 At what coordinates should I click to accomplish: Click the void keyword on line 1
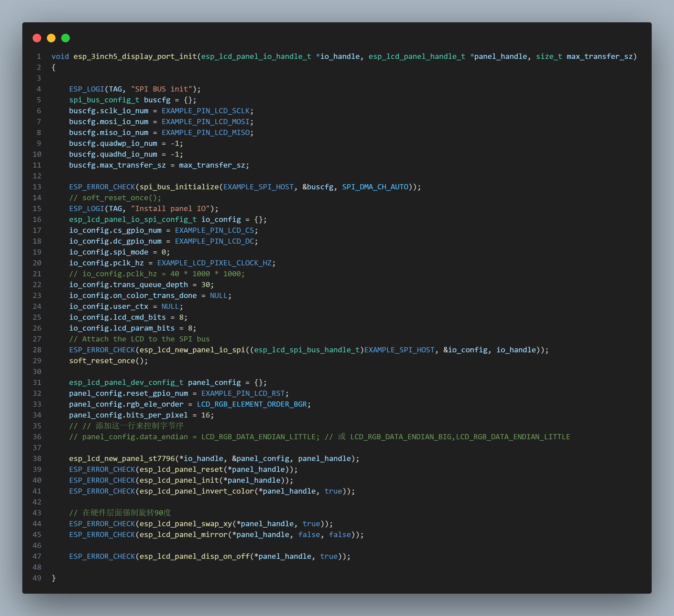(60, 57)
